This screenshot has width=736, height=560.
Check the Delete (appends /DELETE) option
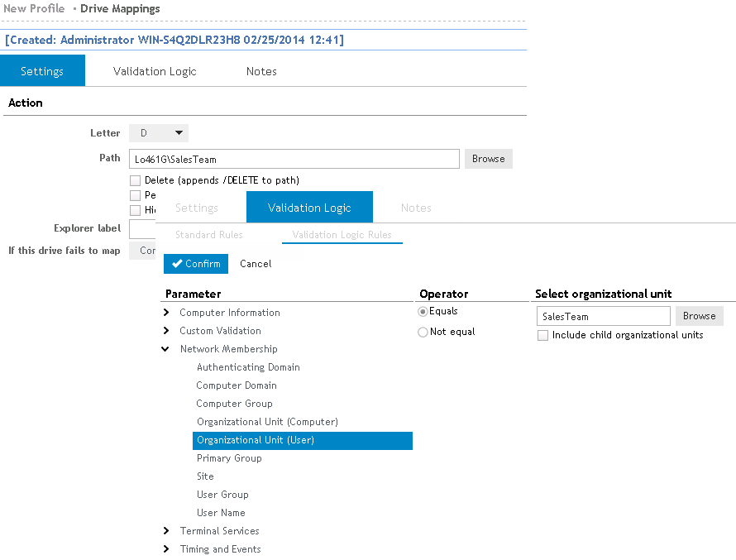(136, 180)
